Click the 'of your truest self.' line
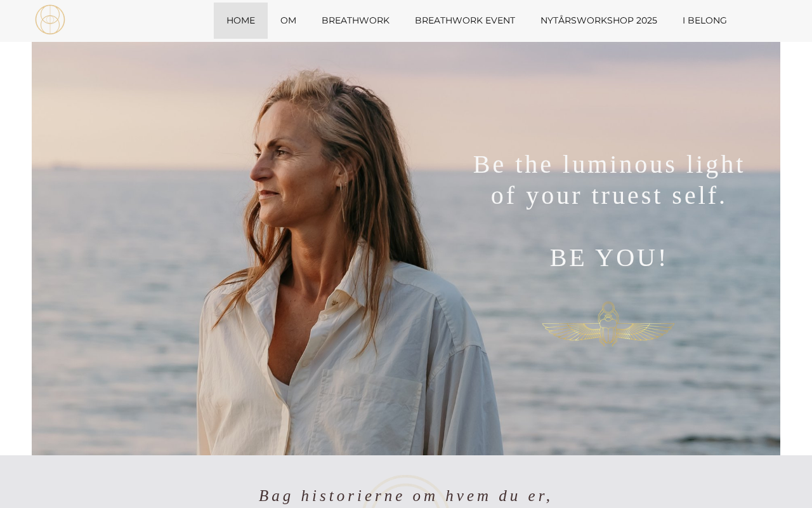The width and height of the screenshot is (812, 508). click(x=609, y=196)
